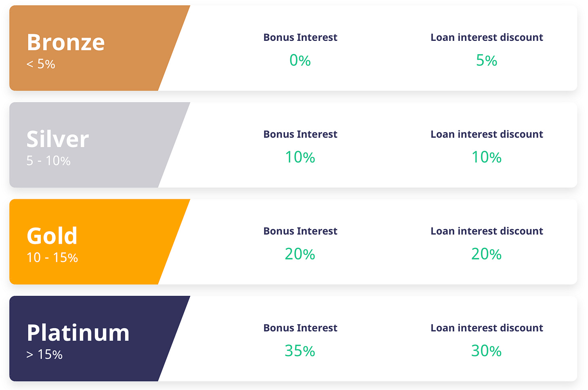Click Platinum Bonus Interest 35% value
Screen dimensions: 588x390
[300, 351]
